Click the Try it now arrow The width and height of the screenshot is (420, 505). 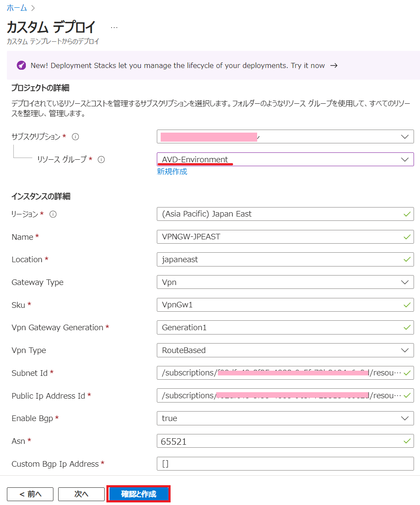coord(334,65)
